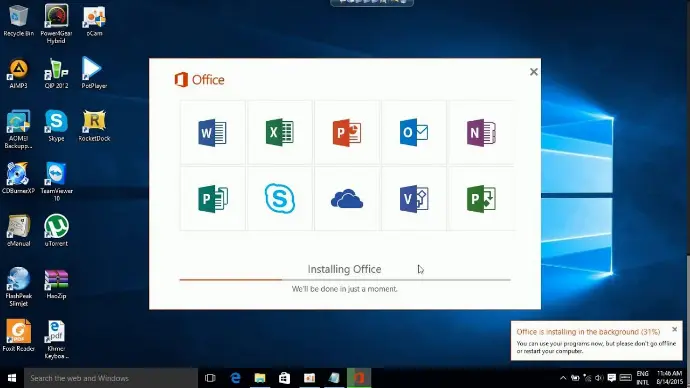Select the Publisher tile
Screen dimensions: 690x388
[213, 199]
